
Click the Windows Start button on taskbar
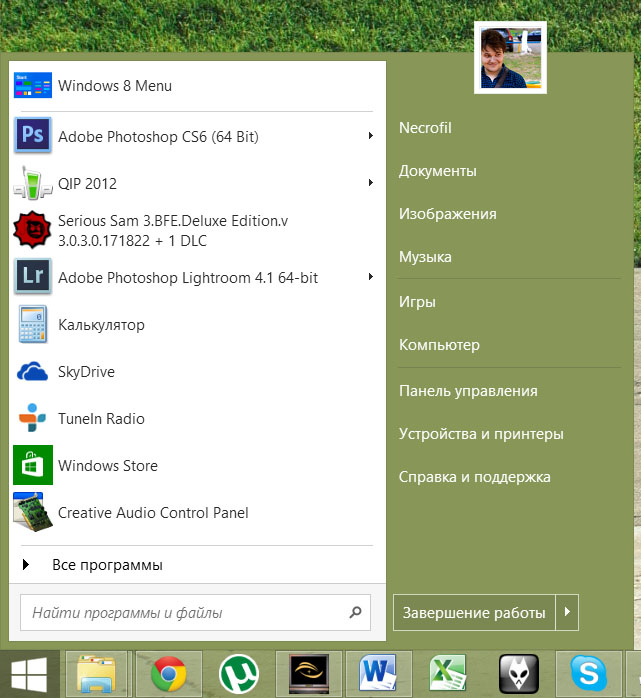(29, 674)
